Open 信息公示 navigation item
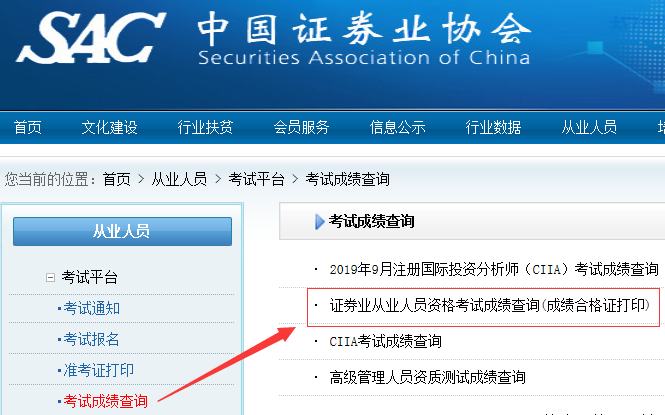The width and height of the screenshot is (665, 415). tap(397, 127)
